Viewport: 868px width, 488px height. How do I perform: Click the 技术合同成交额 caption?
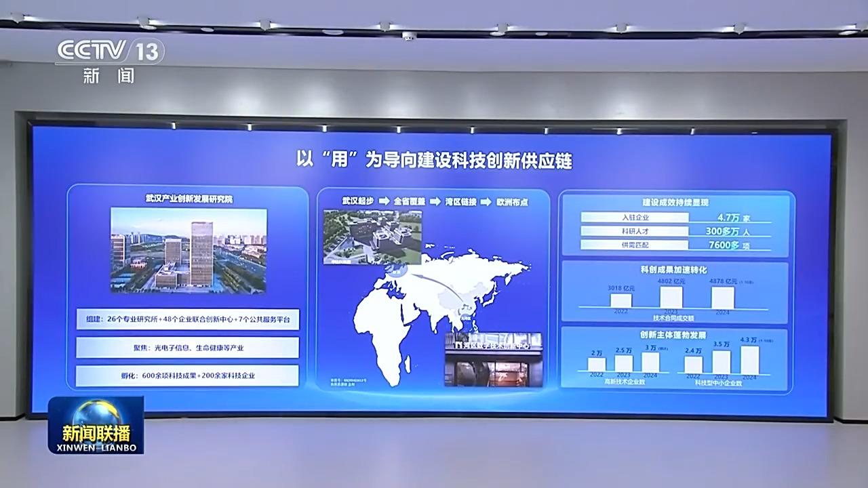(672, 317)
